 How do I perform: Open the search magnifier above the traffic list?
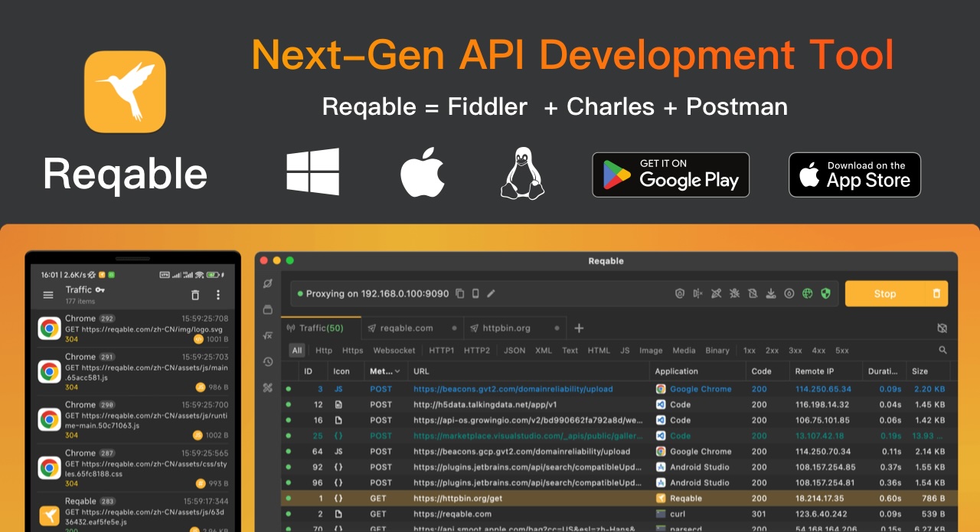[x=942, y=350]
